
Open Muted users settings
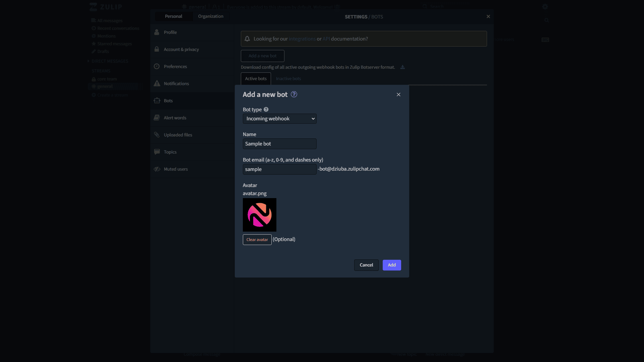192,169
